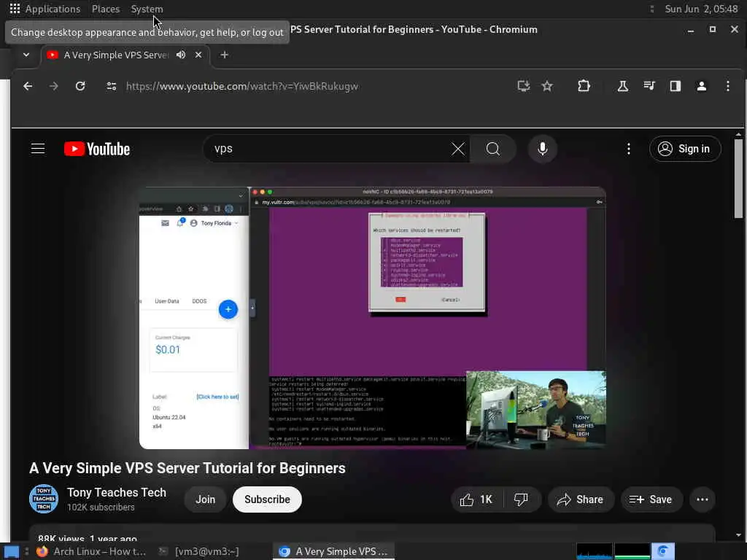Image resolution: width=747 pixels, height=560 pixels.
Task: Go to YouTube home via logo
Action: (x=97, y=149)
